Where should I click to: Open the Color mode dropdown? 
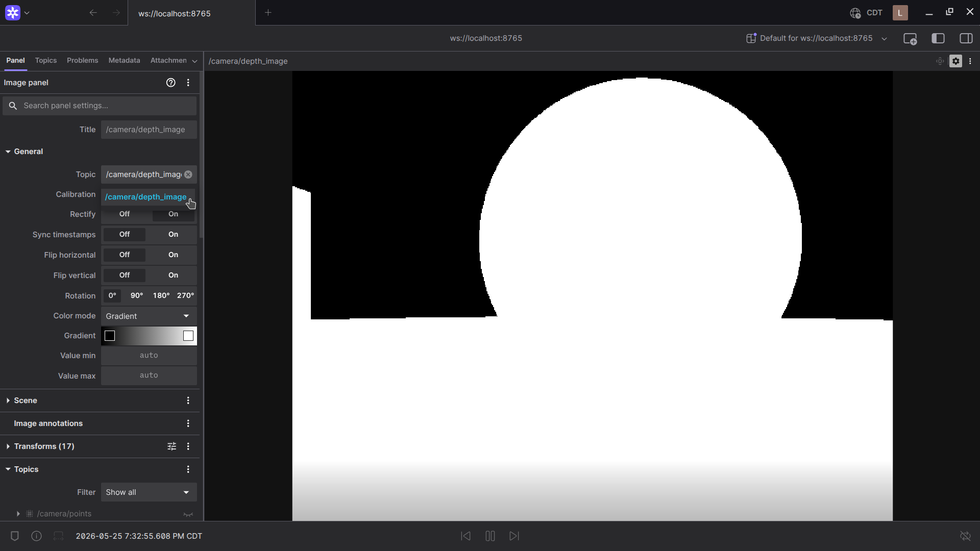tap(149, 316)
